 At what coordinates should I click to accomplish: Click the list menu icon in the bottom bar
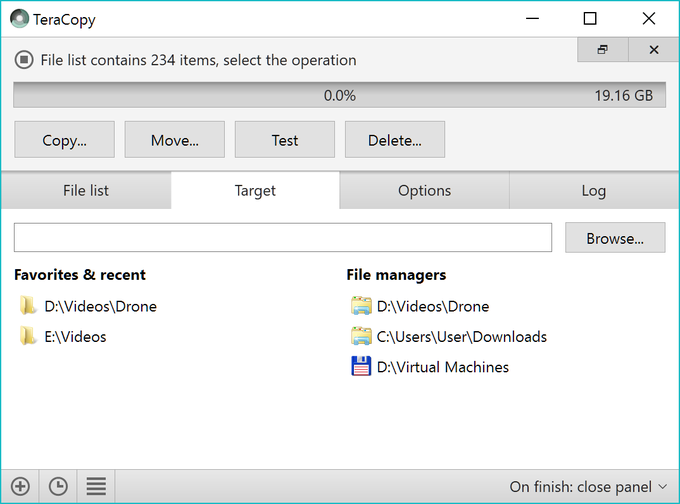coord(96,487)
